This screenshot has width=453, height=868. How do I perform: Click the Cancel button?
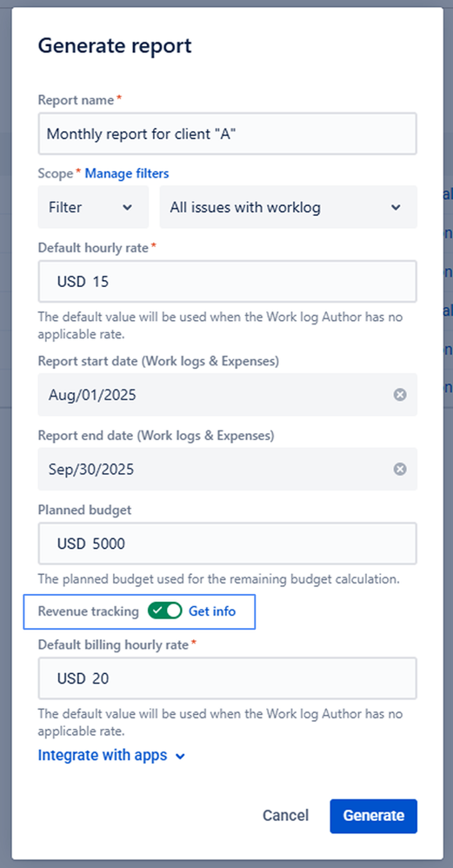click(285, 816)
